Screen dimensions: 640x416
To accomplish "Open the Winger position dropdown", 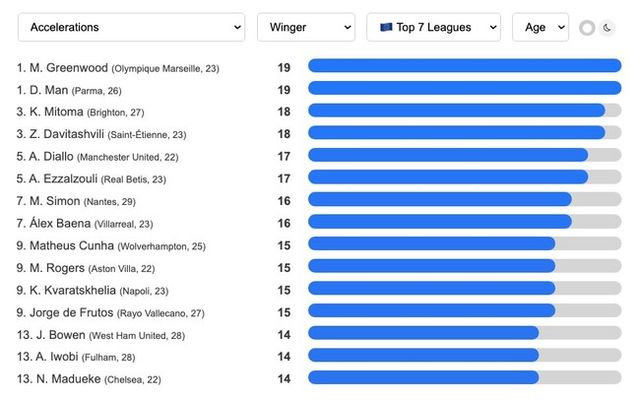I will point(306,27).
